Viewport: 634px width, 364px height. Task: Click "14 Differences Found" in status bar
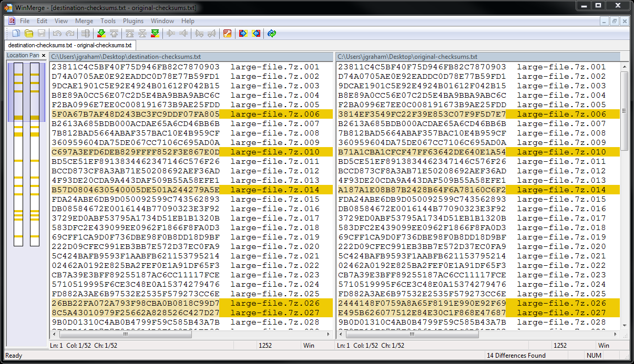tap(516, 356)
